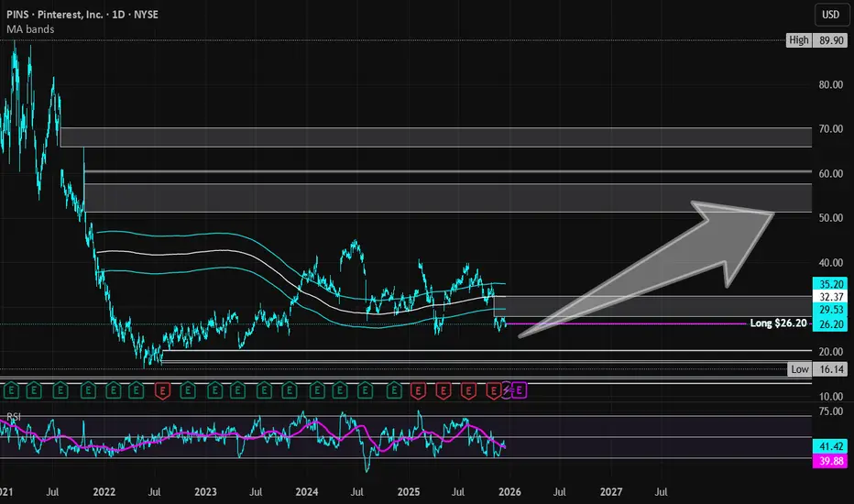Viewport: 854px width, 504px height.
Task: Click the 40.00 price axis label
Action: (830, 263)
